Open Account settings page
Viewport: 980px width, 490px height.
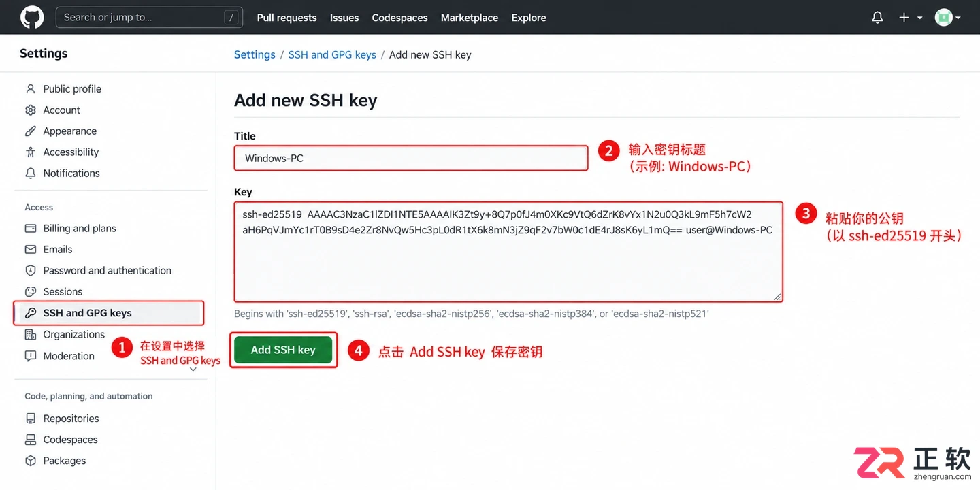[x=62, y=110]
